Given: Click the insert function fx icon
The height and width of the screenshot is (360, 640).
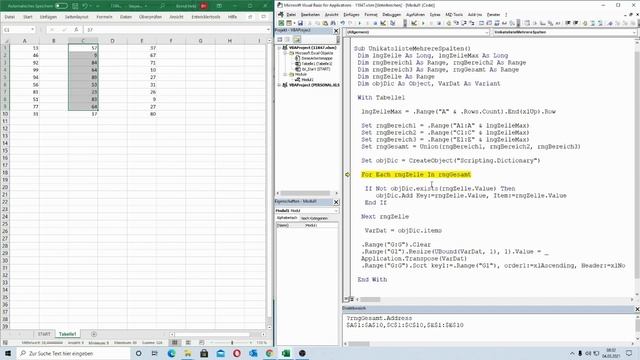Looking at the screenshot, I should click(x=76, y=30).
